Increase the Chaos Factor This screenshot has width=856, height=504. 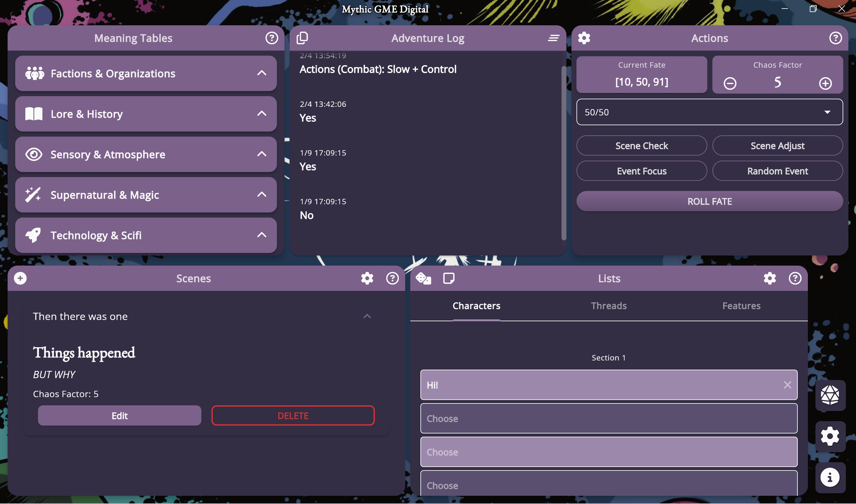coord(825,83)
